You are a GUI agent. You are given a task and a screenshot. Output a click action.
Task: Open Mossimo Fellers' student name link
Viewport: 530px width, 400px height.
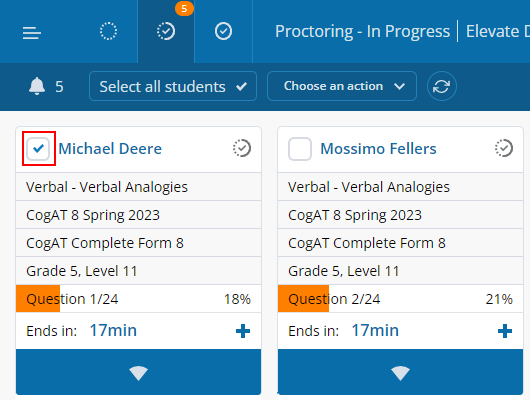coord(378,148)
